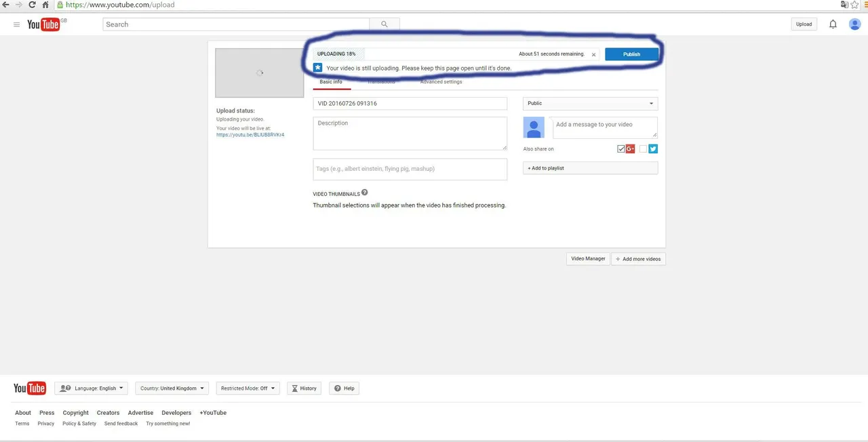Click the Add more videos button

point(638,259)
